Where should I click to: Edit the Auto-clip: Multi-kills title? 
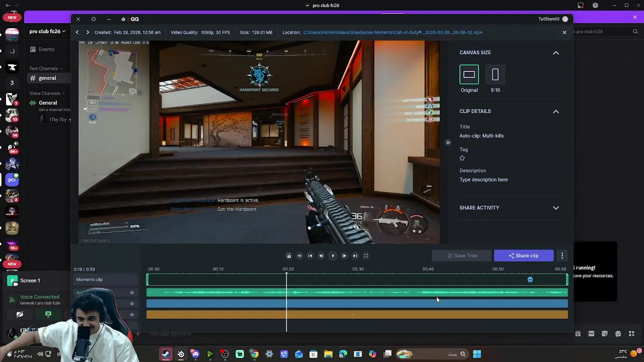click(x=481, y=136)
